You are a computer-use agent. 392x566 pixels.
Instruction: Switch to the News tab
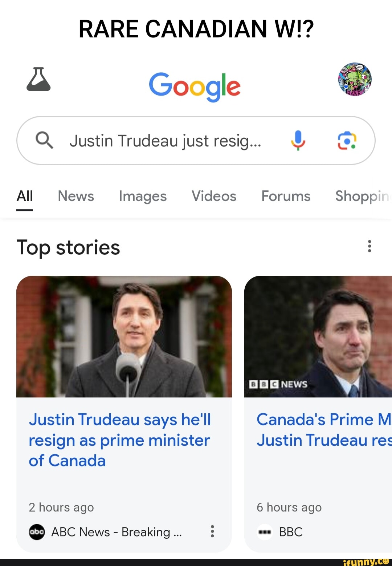pos(75,196)
